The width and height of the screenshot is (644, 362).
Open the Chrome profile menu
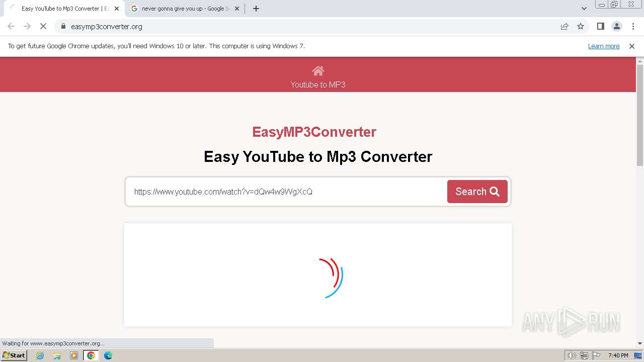(x=617, y=26)
